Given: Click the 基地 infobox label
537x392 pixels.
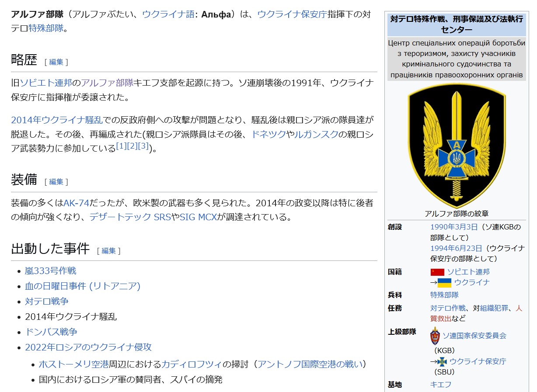Looking at the screenshot, I should 395,385.
